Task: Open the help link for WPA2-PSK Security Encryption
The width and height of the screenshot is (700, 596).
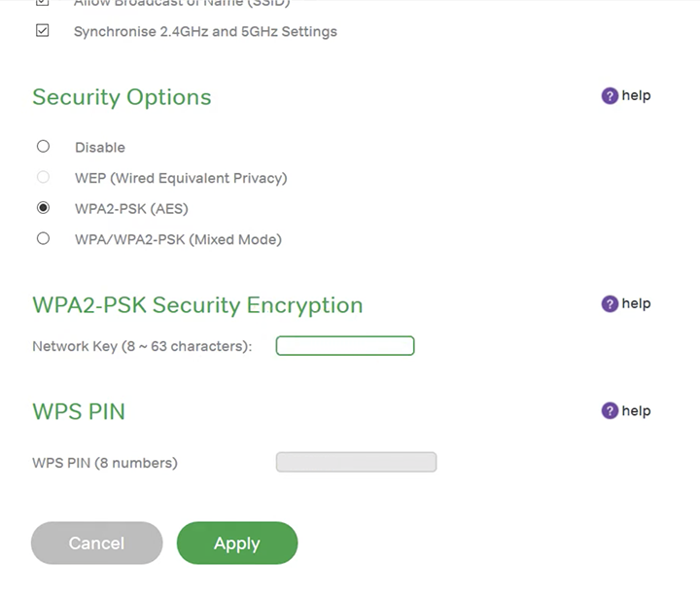Action: 636,303
